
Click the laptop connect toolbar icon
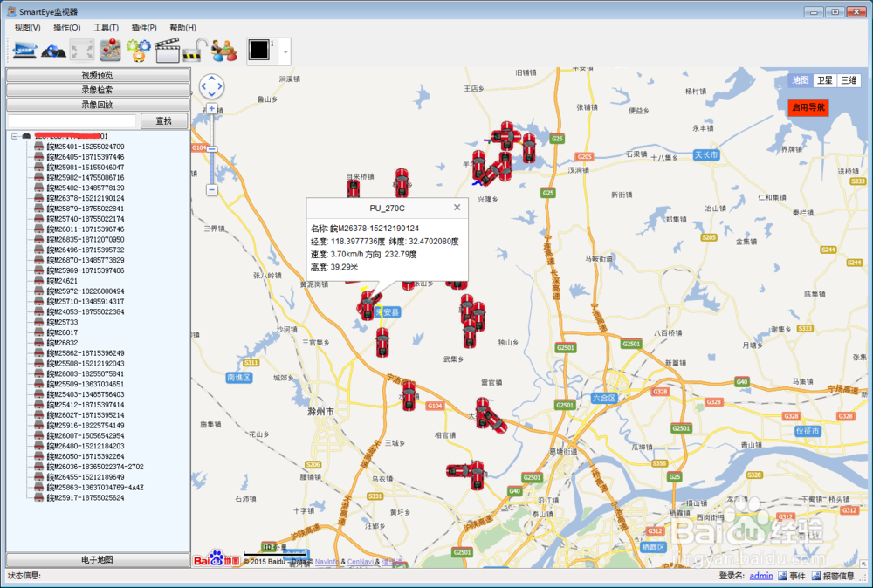tap(24, 51)
